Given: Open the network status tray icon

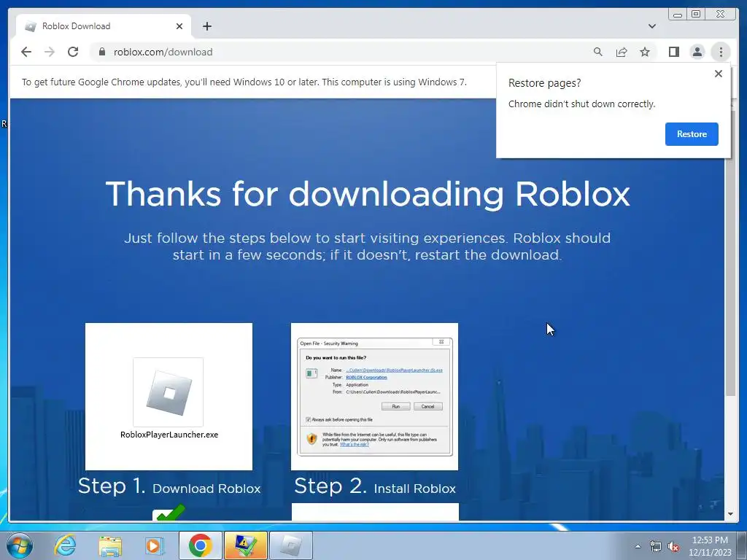Looking at the screenshot, I should tap(656, 547).
